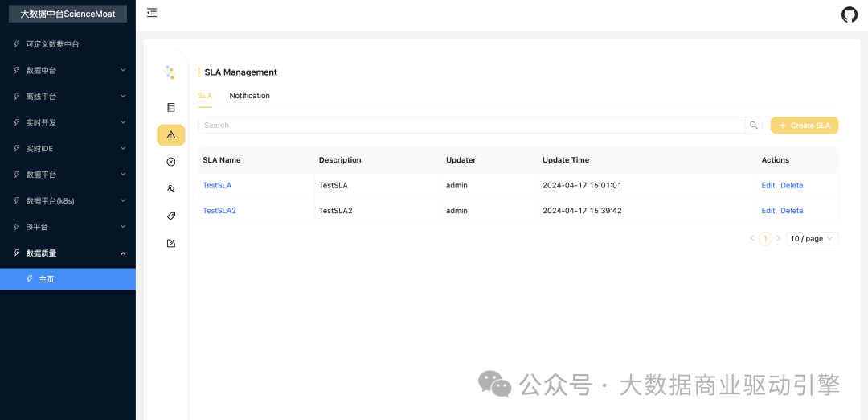Screen dimensions: 868x420
Task: Open the warning triangle SLA panel icon
Action: [170, 135]
